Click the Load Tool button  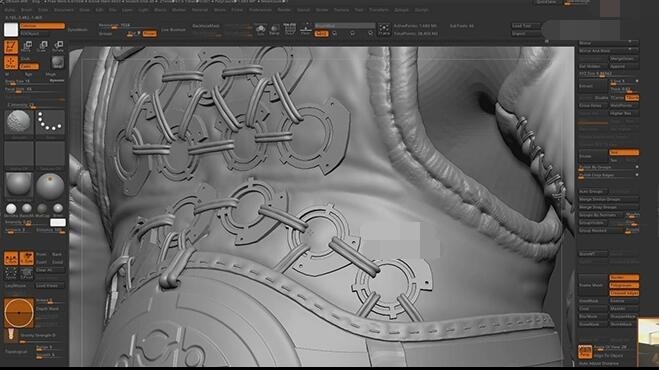(x=525, y=26)
